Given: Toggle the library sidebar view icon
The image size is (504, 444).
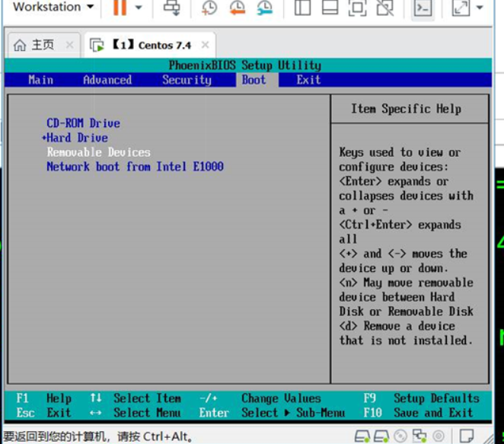Looking at the screenshot, I should coord(302,8).
